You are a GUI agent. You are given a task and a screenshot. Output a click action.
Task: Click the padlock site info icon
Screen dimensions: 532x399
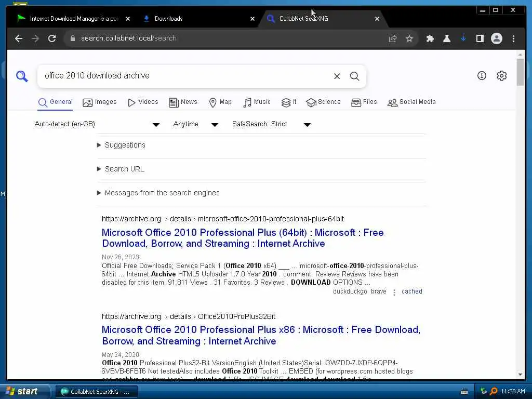click(73, 38)
